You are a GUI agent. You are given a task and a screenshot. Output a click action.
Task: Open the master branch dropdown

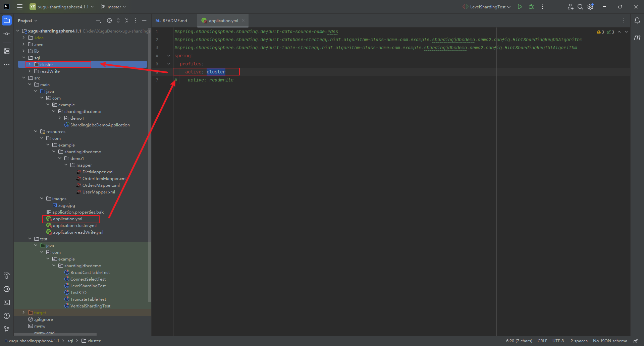click(114, 7)
